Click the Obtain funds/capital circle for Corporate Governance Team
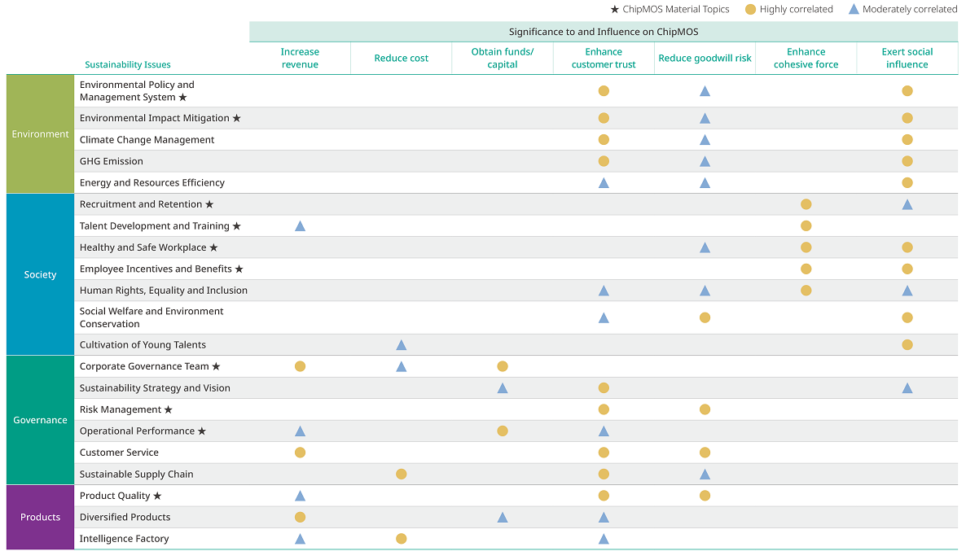The image size is (966, 560). [x=503, y=366]
